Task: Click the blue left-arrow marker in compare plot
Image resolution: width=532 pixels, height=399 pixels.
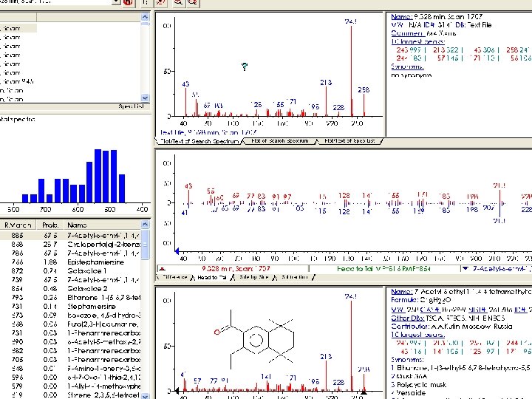Action: tap(177, 250)
